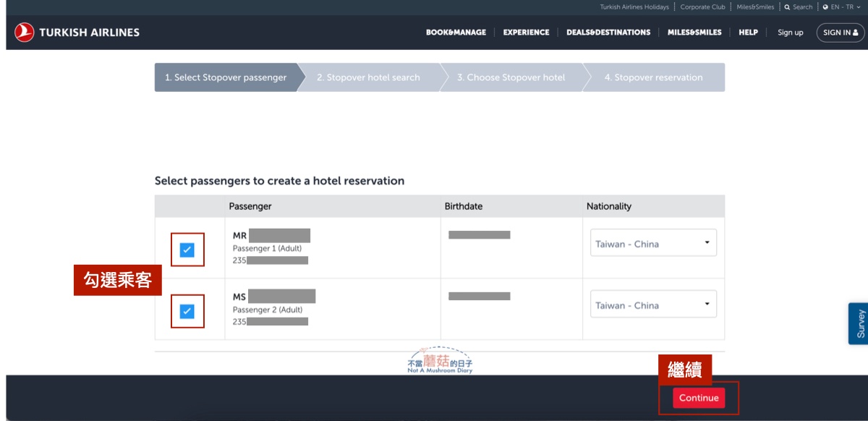Image resolution: width=868 pixels, height=421 pixels.
Task: Visit the Corporate Club link
Action: click(702, 7)
